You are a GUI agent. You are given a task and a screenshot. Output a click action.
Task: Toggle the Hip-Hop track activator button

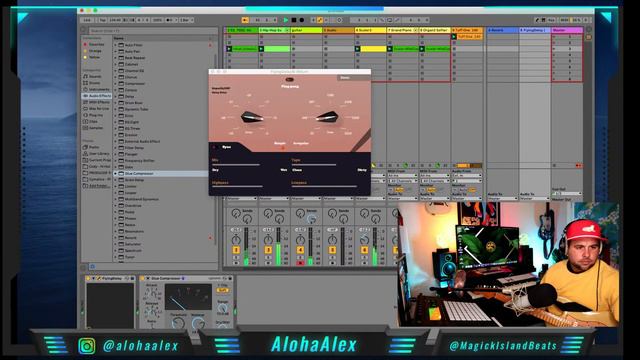(268, 250)
